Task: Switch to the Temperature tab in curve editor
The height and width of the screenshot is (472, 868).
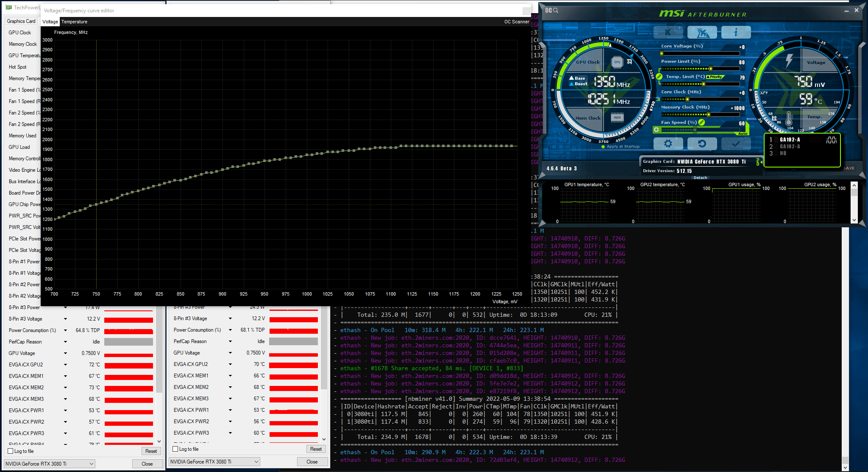Action: pos(75,22)
